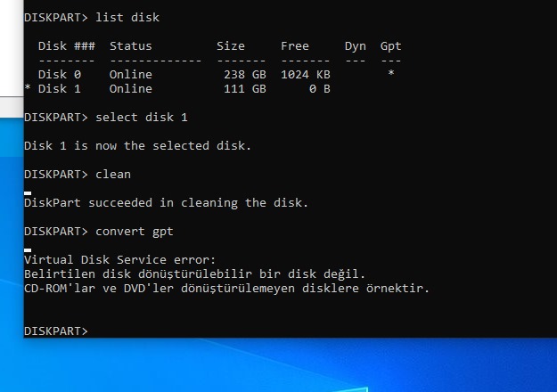Click the 'Status' column header
557x392 pixels.
click(x=131, y=46)
